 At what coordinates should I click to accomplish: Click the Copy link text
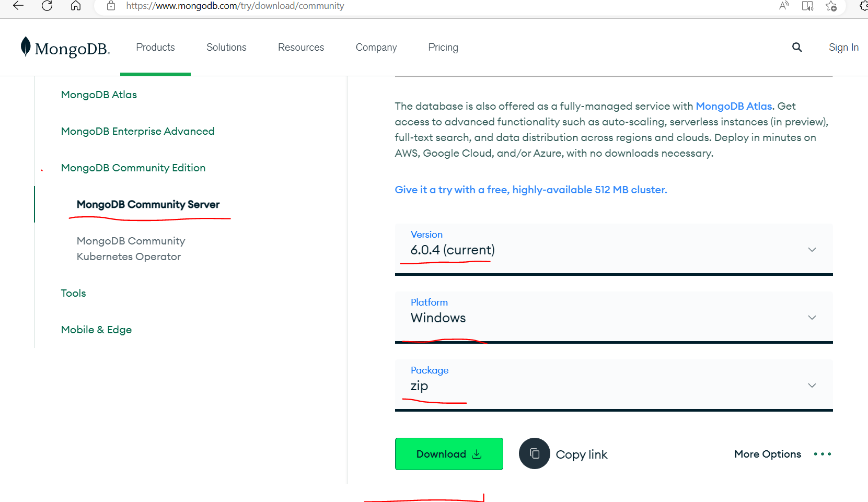(581, 454)
